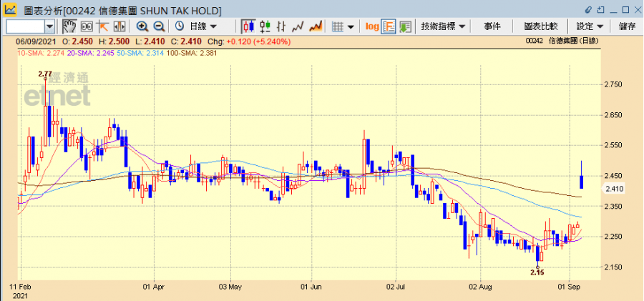Select the hand pan tool
This screenshot has height=301, width=644.
(x=69, y=26)
